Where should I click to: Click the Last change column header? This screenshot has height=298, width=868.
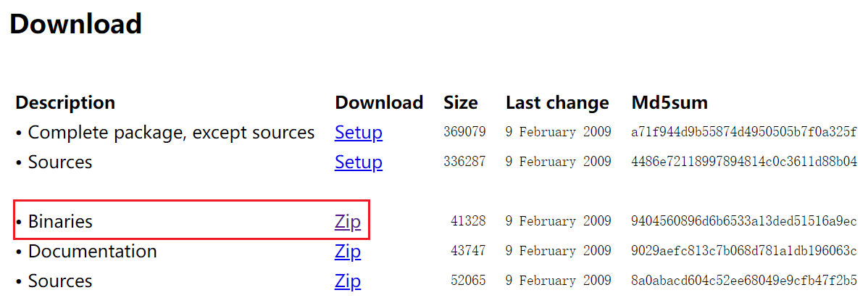556,103
